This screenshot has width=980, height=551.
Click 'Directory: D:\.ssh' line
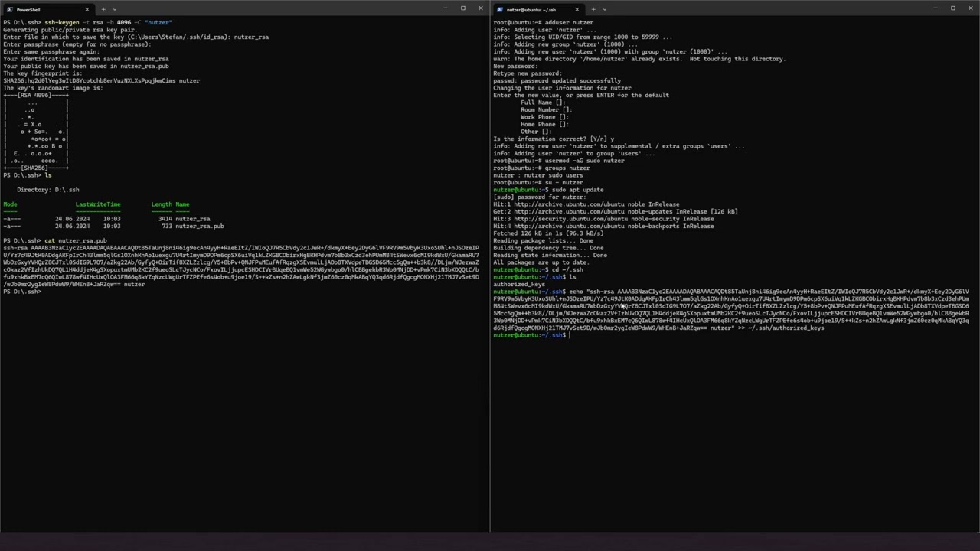[x=47, y=190]
